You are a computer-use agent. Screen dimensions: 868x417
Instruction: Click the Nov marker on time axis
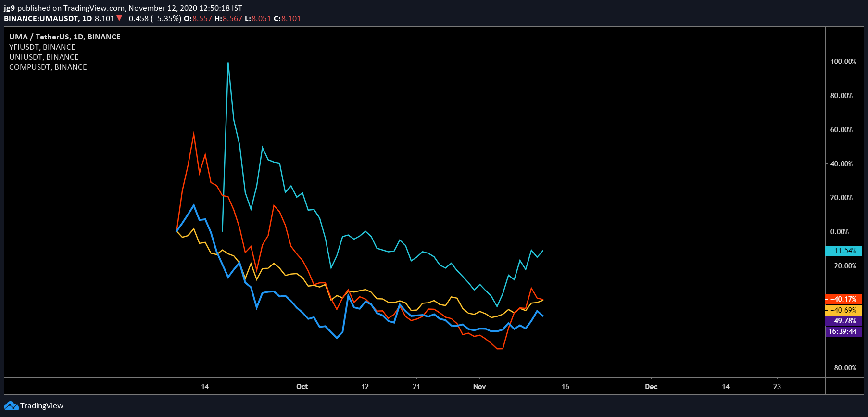coord(479,387)
